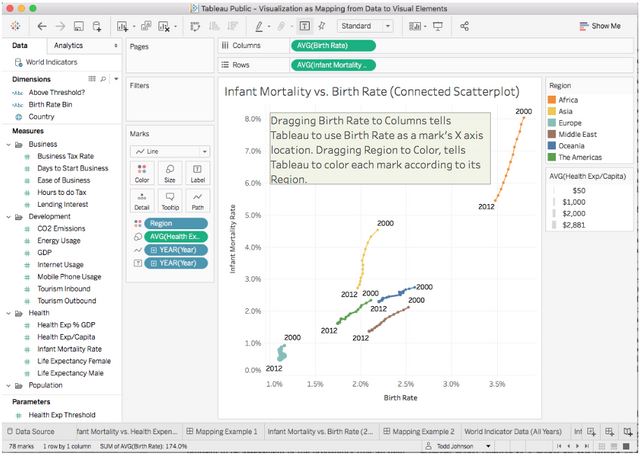640x455 pixels.
Task: Clear the sheet toolbar icon
Action: tap(164, 27)
